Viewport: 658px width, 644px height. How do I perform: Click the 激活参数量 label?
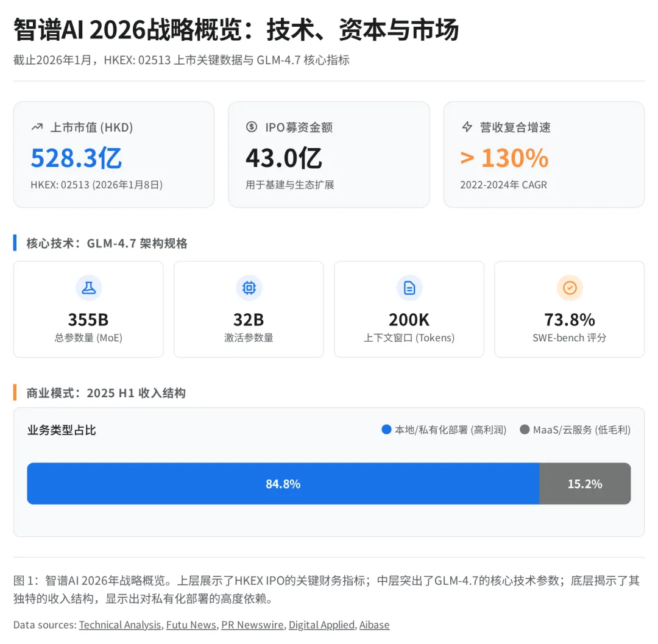coord(249,338)
